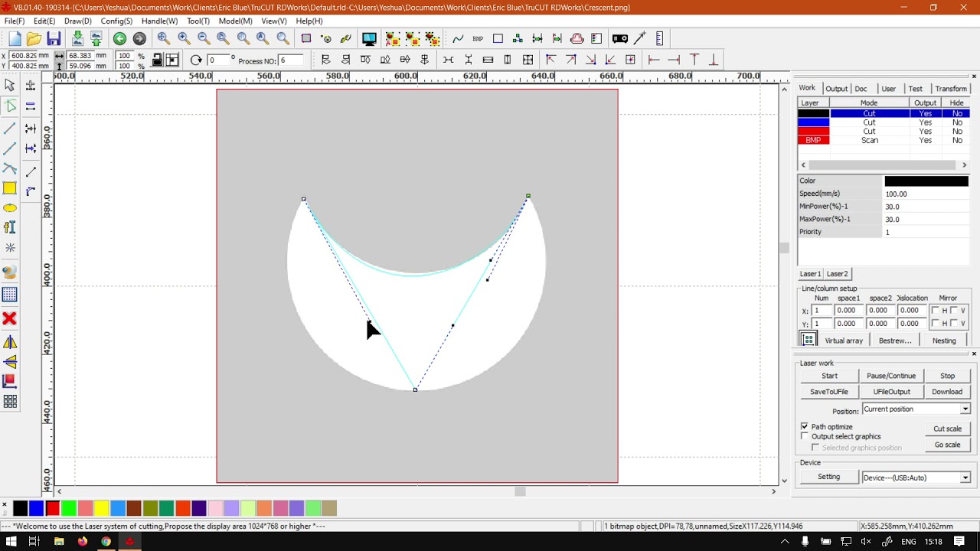The width and height of the screenshot is (980, 551).
Task: Select the yellow Rectangle drawing tool
Action: [x=10, y=188]
